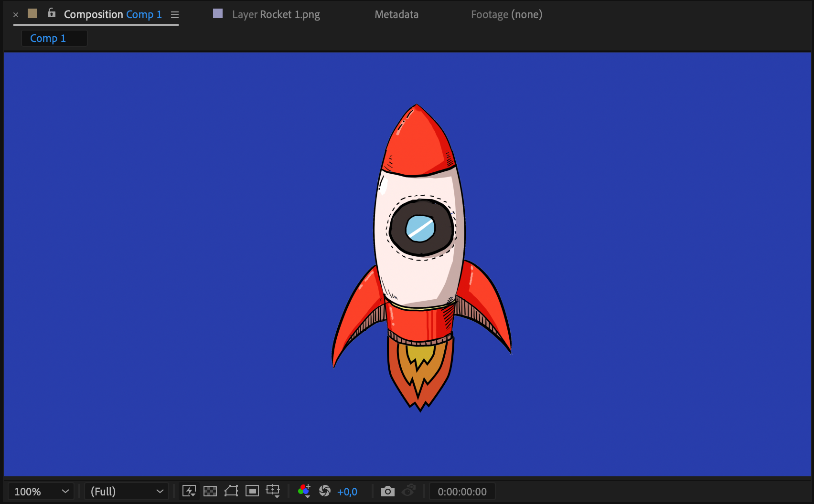814x504 pixels.
Task: Open the Composition panel hamburger menu
Action: [x=175, y=15]
